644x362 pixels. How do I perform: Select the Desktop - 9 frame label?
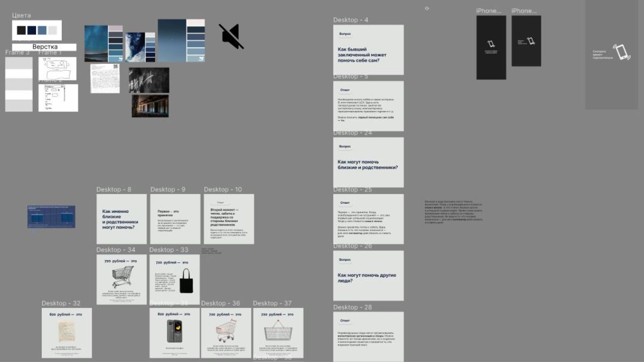click(168, 190)
